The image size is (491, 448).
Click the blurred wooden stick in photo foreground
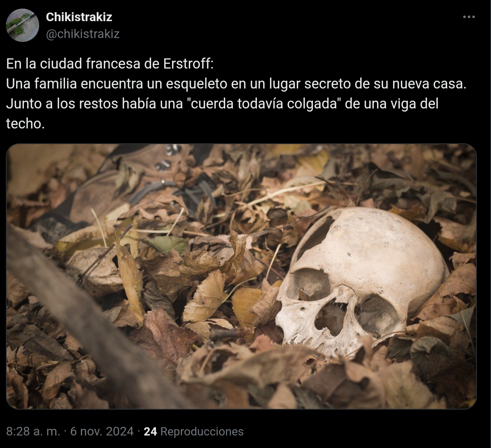tap(82, 321)
